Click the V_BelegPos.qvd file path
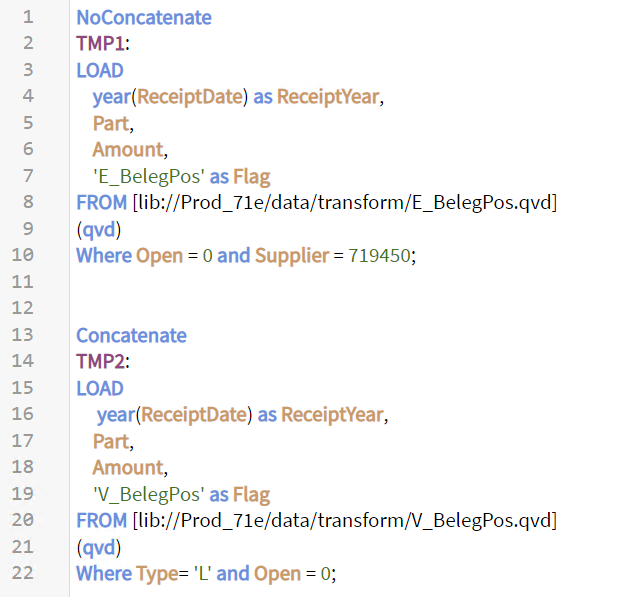This screenshot has height=597, width=638. [345, 521]
